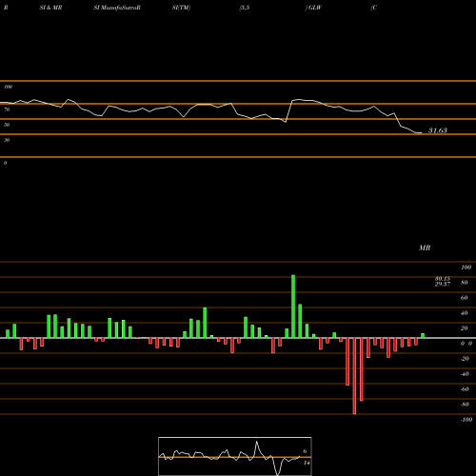
Task: Click the 'GLW' ticker label
Action: point(315,8)
